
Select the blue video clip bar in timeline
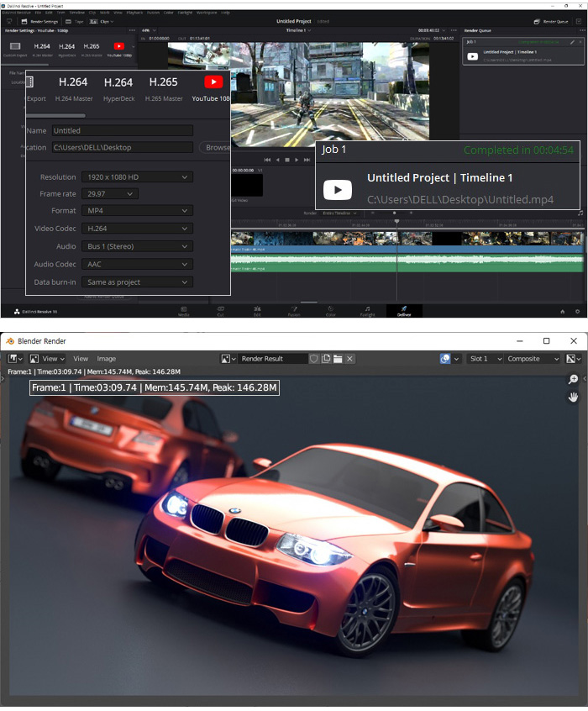(x=407, y=249)
